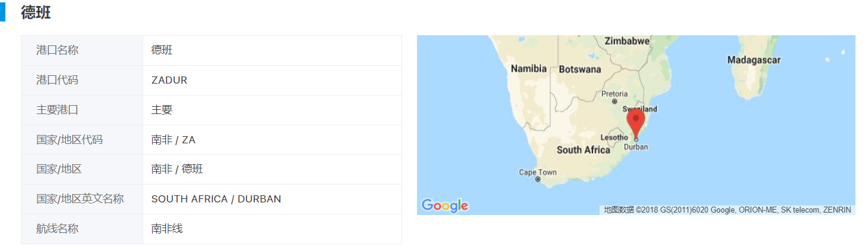
Task: Click the 南非 / ZA country code value
Action: tap(173, 140)
